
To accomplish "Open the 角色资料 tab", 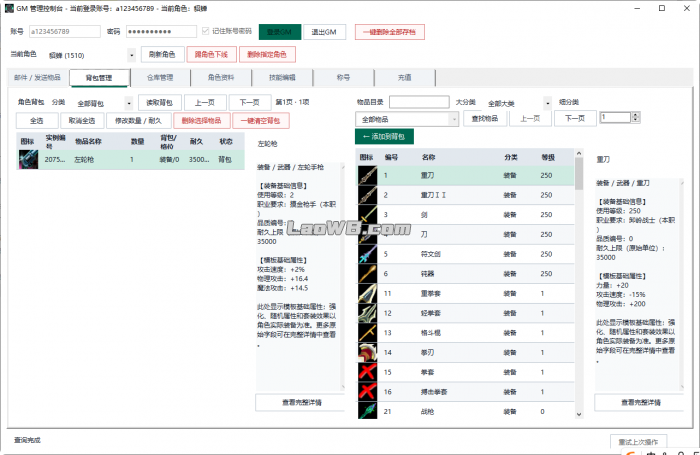I will coord(221,77).
